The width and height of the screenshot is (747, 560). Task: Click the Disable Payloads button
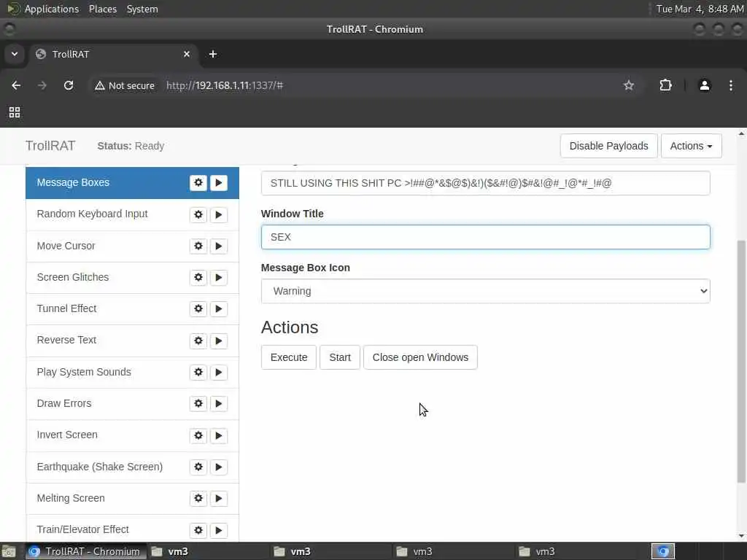[609, 146]
